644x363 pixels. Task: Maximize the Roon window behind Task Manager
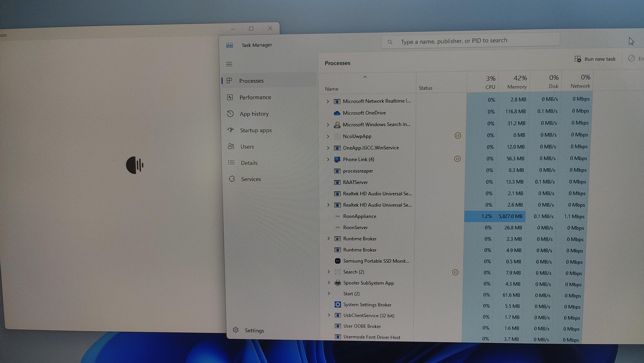pos(251,29)
